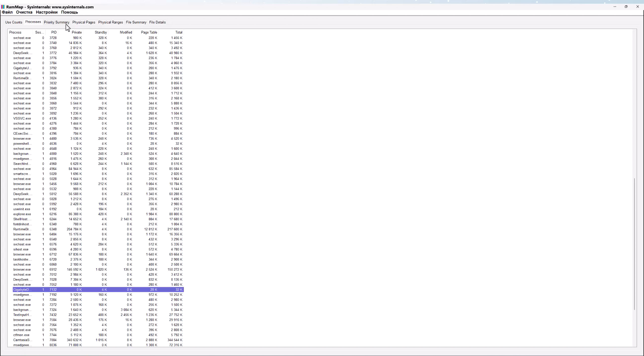Select the svchost.exe row with PID 3728
This screenshot has height=356, width=644.
point(98,38)
